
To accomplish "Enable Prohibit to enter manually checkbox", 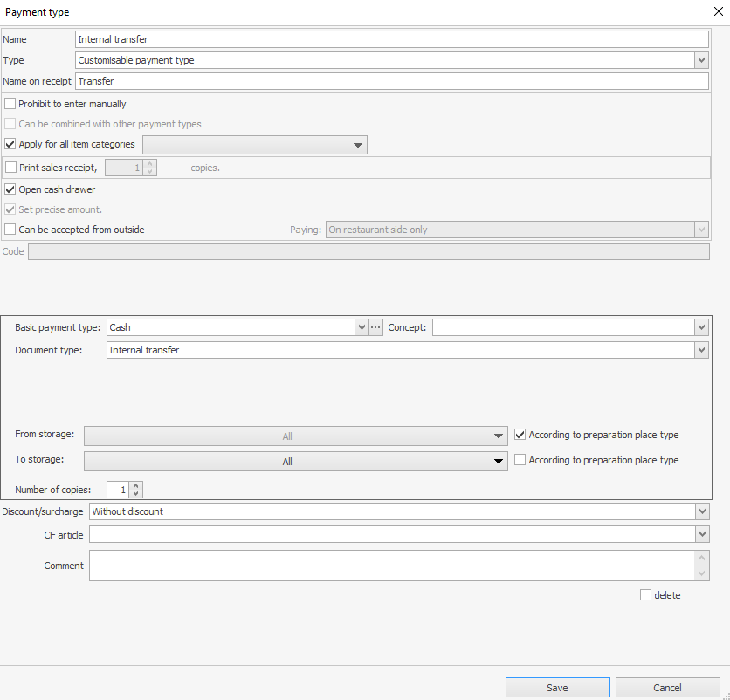I will pyautogui.click(x=10, y=104).
